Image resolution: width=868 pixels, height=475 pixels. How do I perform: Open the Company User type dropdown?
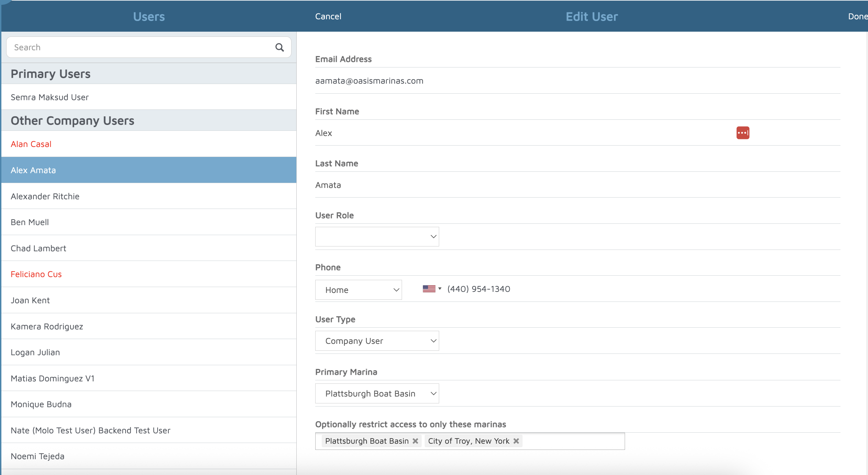tap(377, 341)
